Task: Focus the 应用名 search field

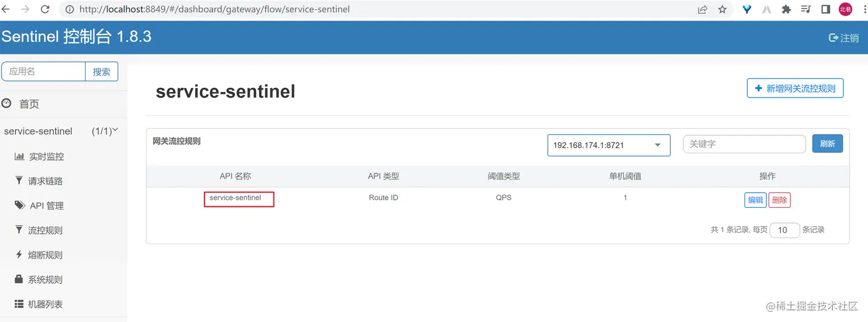Action: point(44,72)
